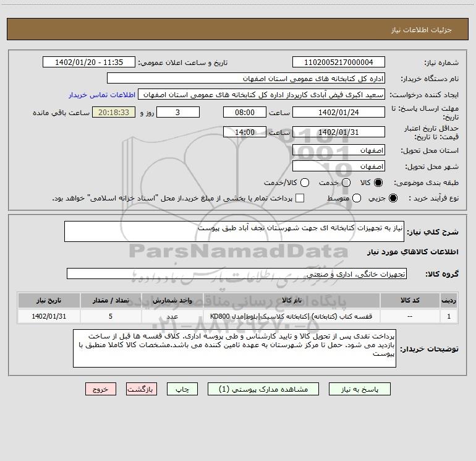Click the buyer organization name field
476x461 pixels.
[x=246, y=79]
